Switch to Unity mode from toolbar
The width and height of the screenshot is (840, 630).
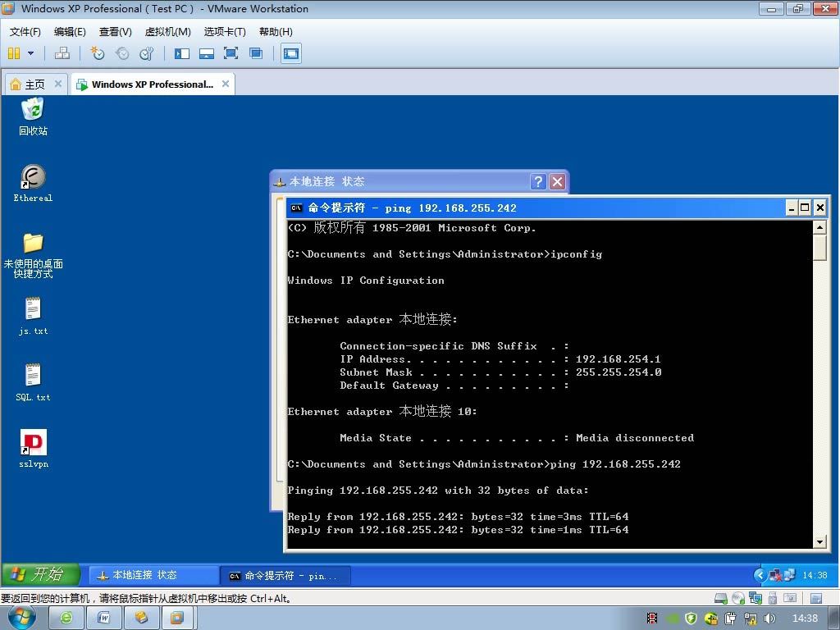pyautogui.click(x=256, y=53)
